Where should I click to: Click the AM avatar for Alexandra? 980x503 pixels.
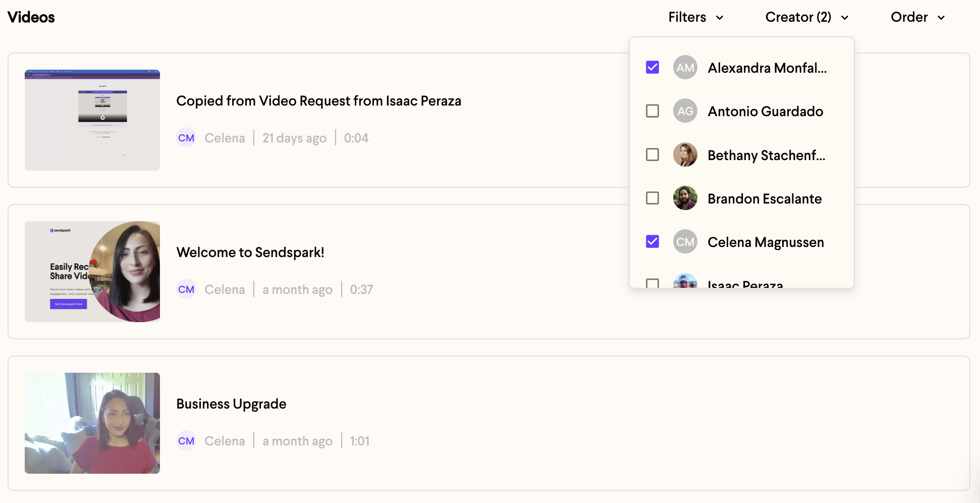(685, 68)
